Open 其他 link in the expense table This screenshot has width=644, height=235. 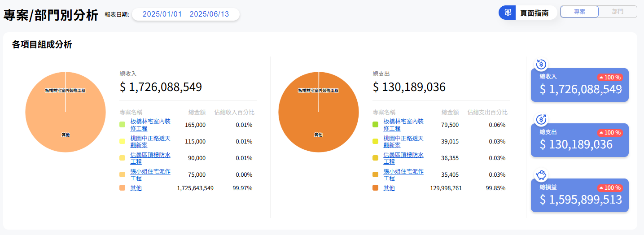389,188
